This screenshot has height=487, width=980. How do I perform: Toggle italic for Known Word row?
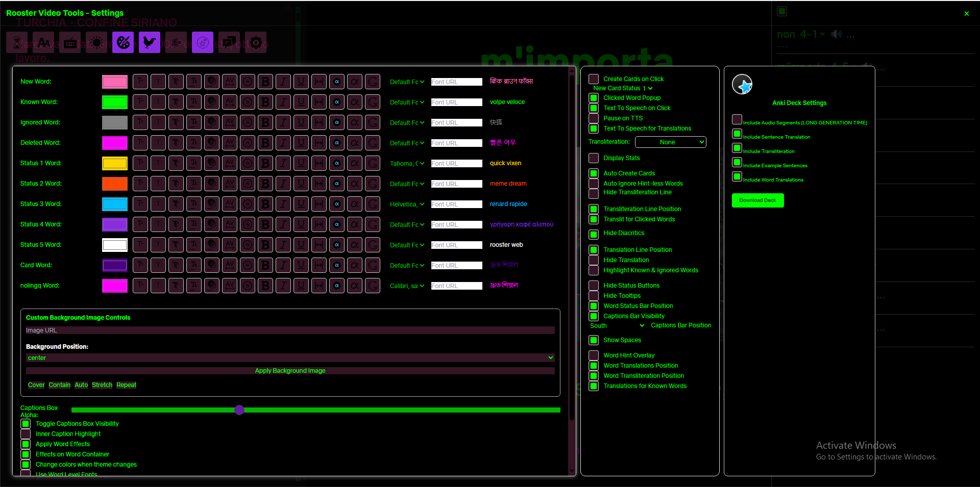click(283, 102)
